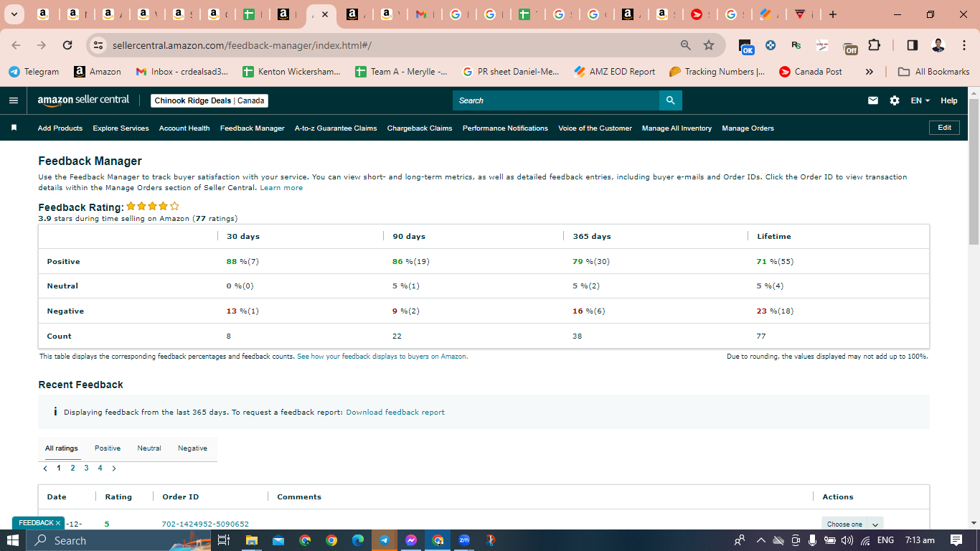
Task: Open Windows Task View
Action: coord(223,540)
